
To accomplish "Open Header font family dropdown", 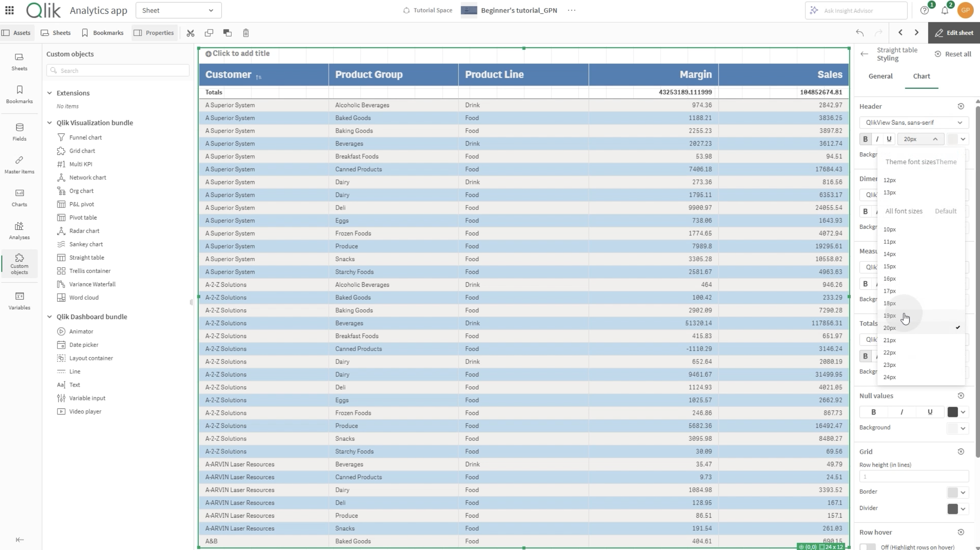I will [914, 123].
